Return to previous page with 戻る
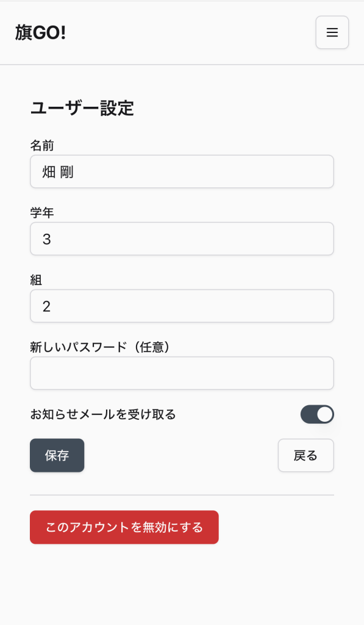This screenshot has width=364, height=625. [305, 455]
